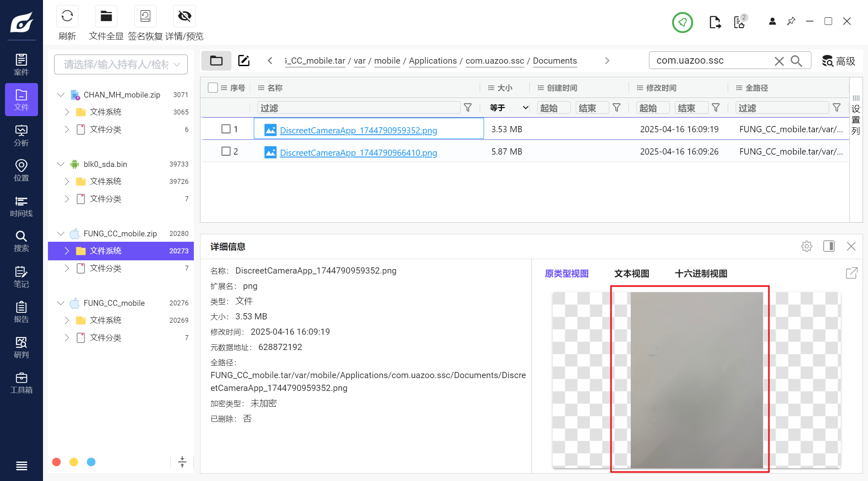Screen dimensions: 868x481
Task: Click the name 过滤 filter input field
Action: click(358, 108)
